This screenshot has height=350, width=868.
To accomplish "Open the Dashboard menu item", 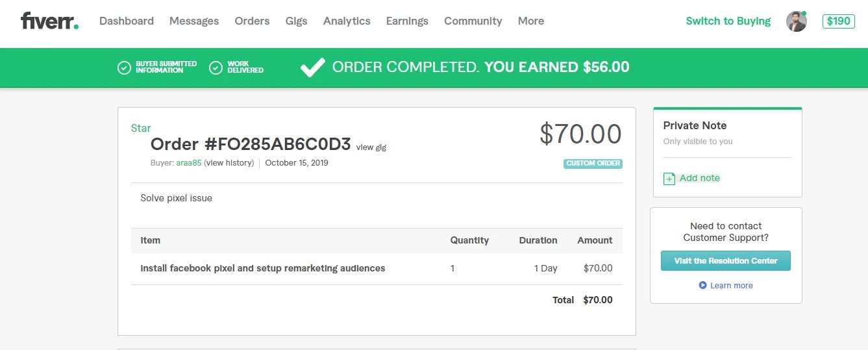I will [x=126, y=21].
